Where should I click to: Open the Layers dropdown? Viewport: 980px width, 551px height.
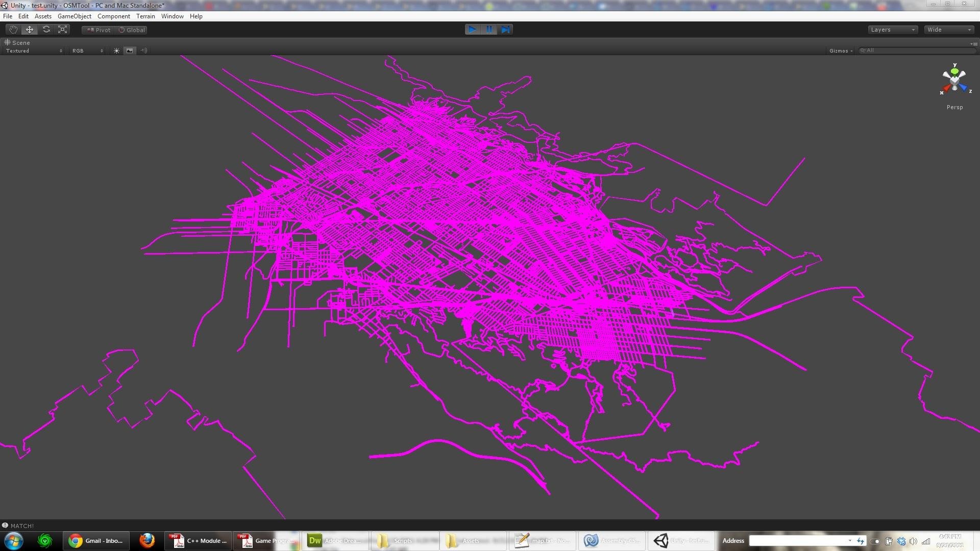(x=892, y=29)
